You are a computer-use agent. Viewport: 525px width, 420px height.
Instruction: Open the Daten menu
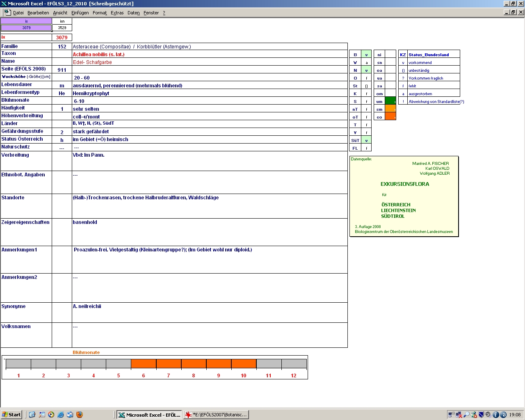(134, 13)
